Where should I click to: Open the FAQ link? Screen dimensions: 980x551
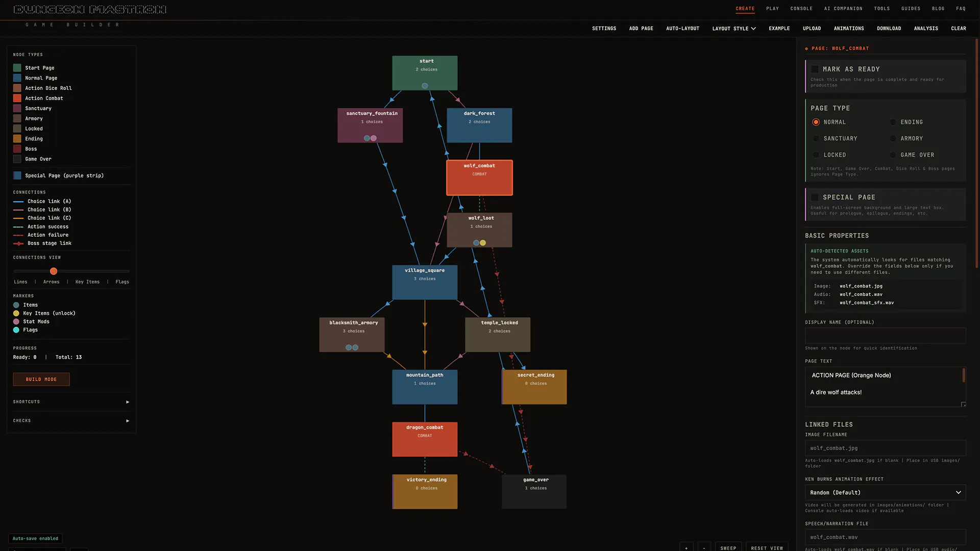tap(961, 9)
